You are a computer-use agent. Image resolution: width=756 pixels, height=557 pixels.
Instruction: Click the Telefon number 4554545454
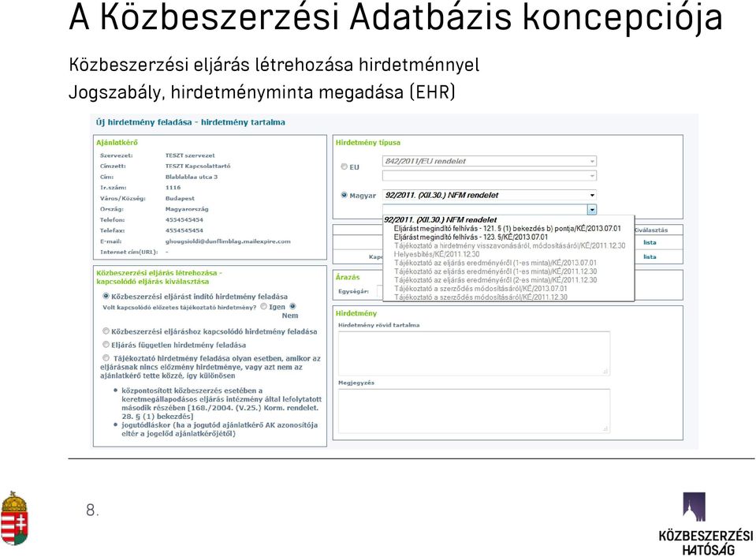pos(184,219)
